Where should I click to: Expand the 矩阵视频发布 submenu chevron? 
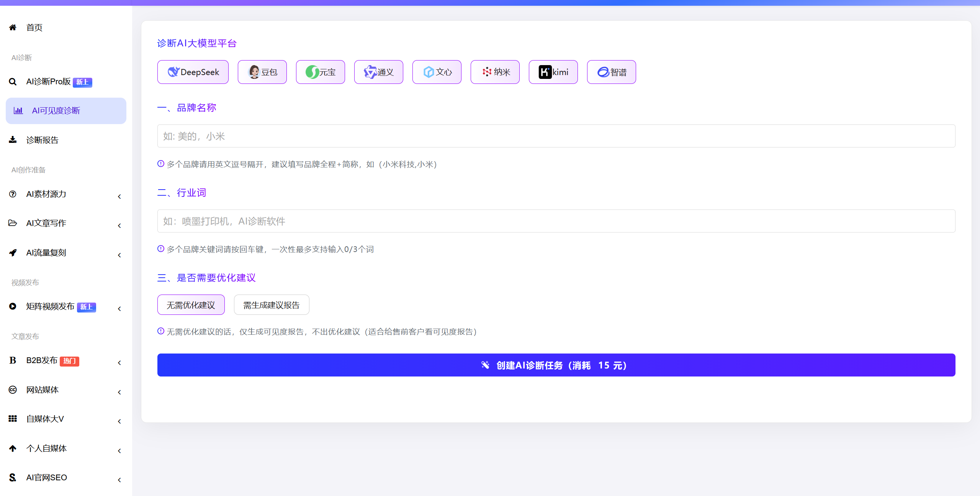[119, 309]
